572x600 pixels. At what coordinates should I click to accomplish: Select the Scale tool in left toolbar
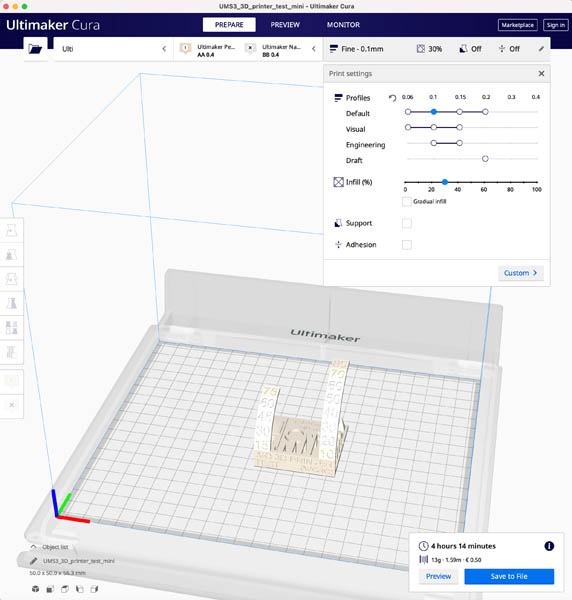click(11, 254)
